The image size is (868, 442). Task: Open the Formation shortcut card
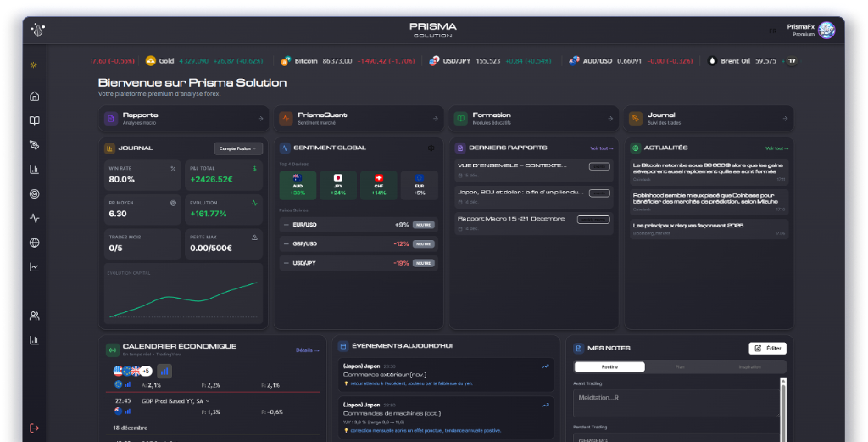(x=534, y=119)
